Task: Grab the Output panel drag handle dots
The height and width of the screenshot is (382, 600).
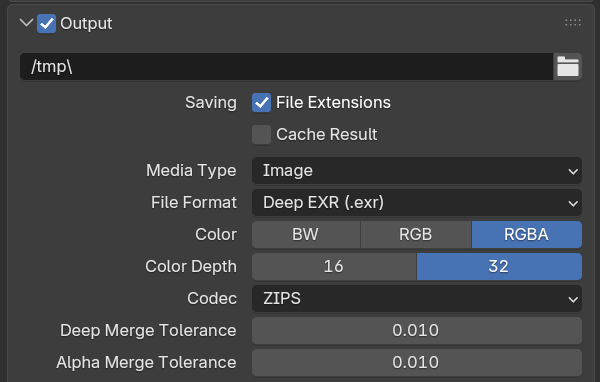Action: pos(573,23)
